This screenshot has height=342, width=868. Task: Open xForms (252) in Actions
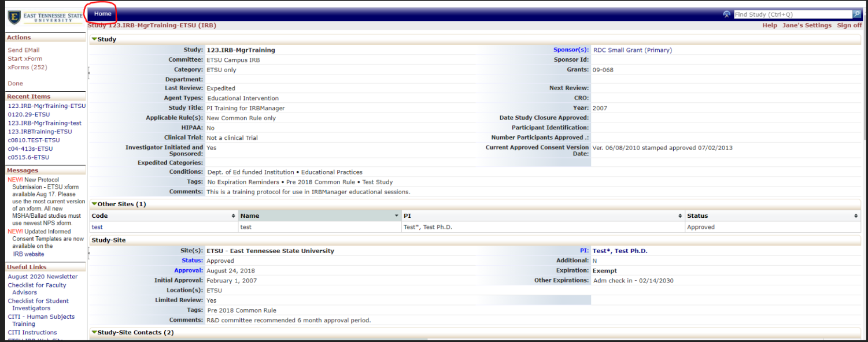coord(27,67)
